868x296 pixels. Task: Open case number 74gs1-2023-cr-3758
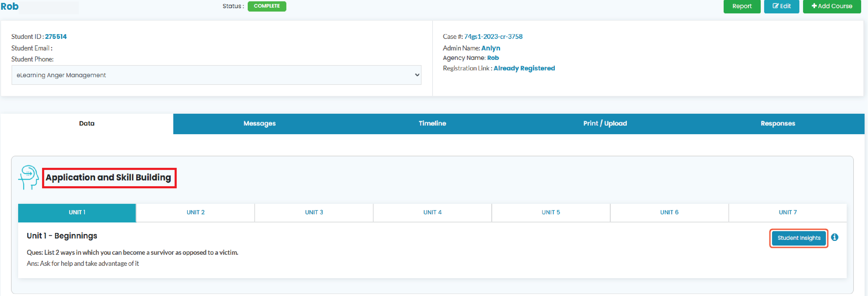pyautogui.click(x=493, y=36)
